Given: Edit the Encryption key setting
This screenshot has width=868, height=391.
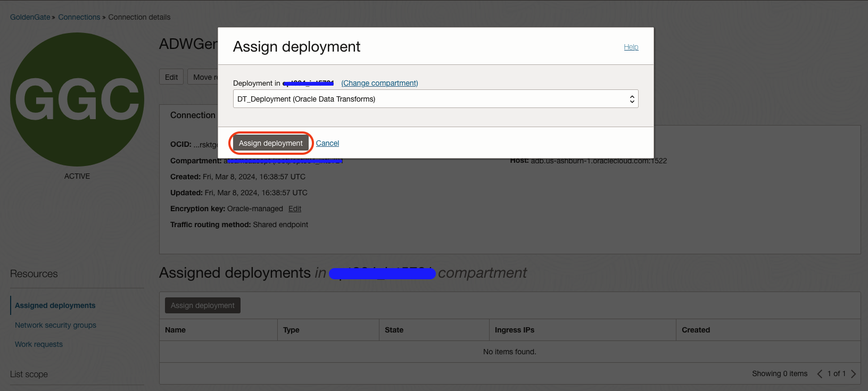Looking at the screenshot, I should (x=295, y=209).
